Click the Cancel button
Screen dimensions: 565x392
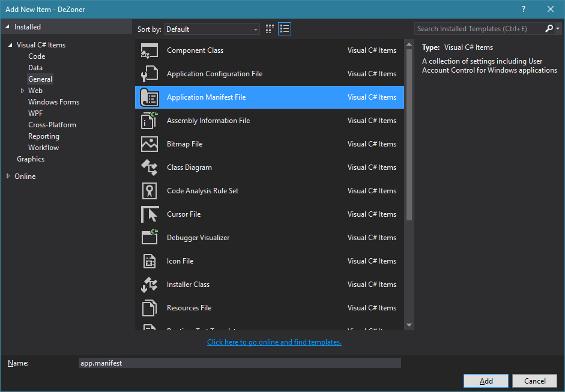pos(535,381)
